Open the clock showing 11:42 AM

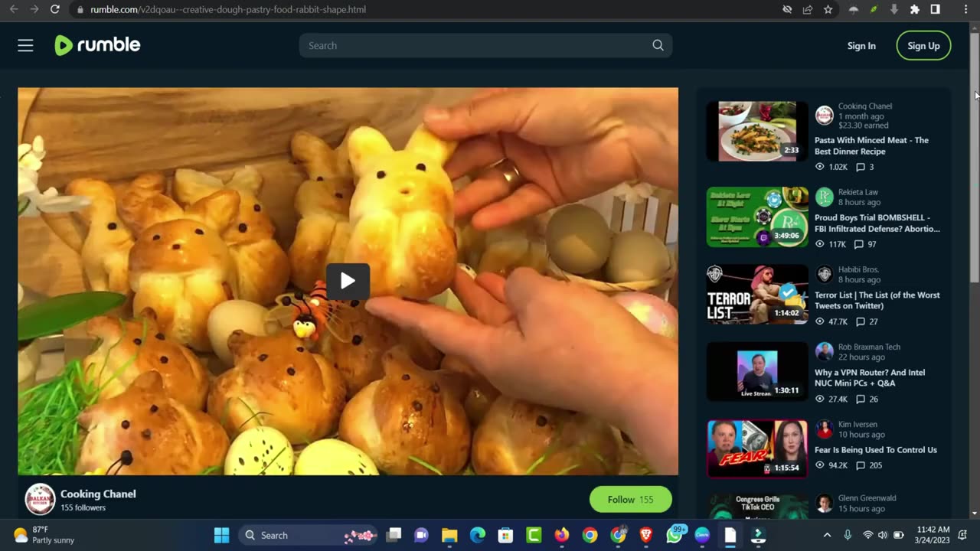coord(933,535)
